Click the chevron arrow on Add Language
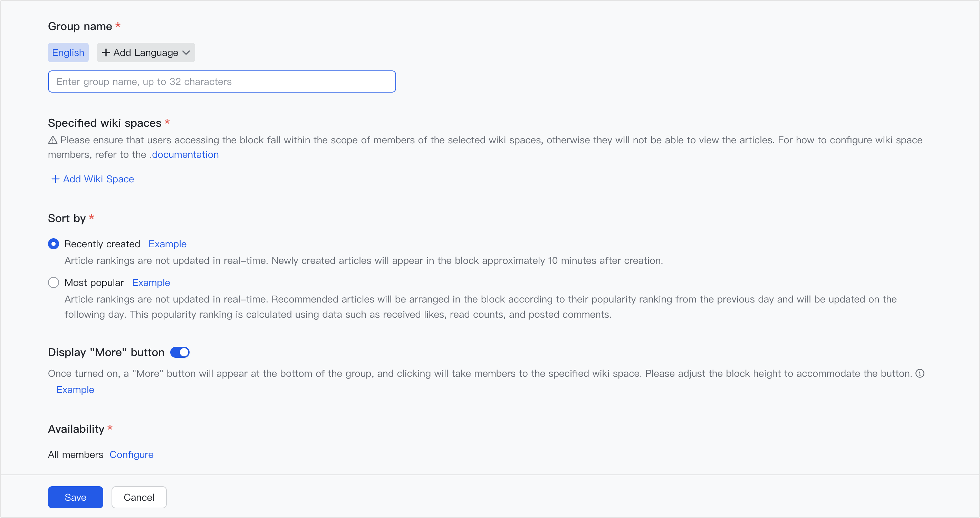 coord(185,53)
